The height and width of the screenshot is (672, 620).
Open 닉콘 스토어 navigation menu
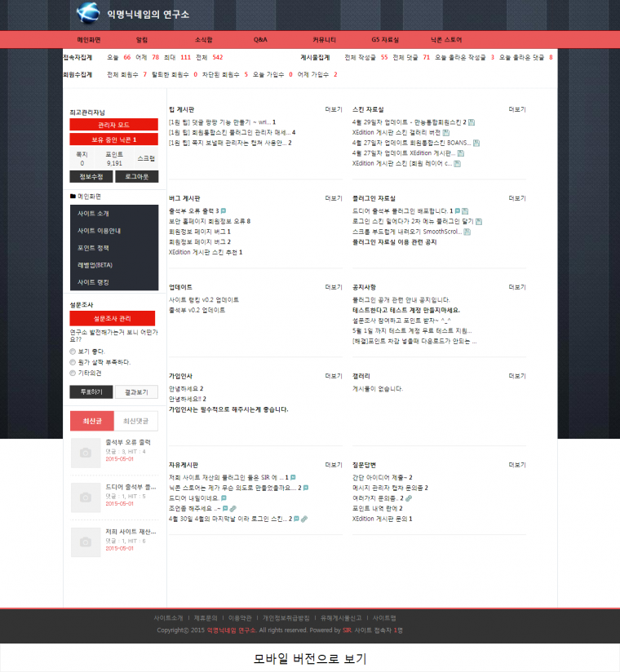tap(446, 39)
